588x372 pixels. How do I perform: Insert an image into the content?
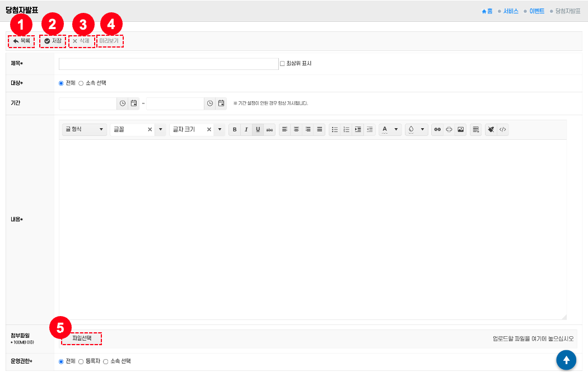[461, 129]
